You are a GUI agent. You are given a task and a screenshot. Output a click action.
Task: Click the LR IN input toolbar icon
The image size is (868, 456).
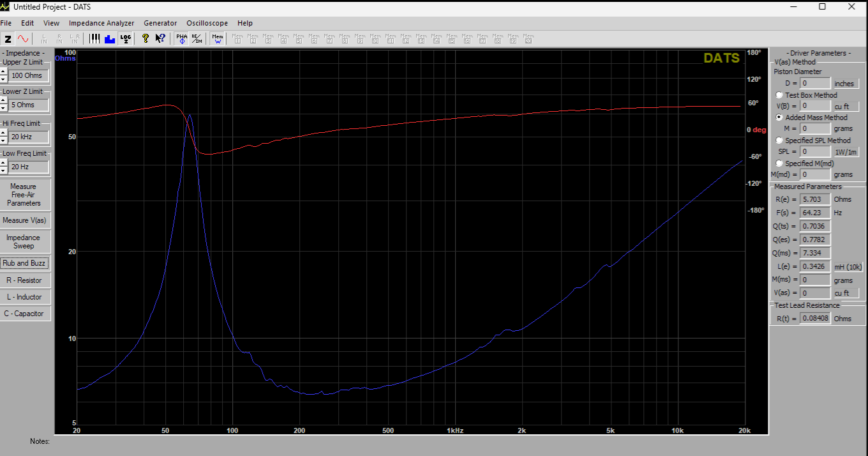pos(75,38)
